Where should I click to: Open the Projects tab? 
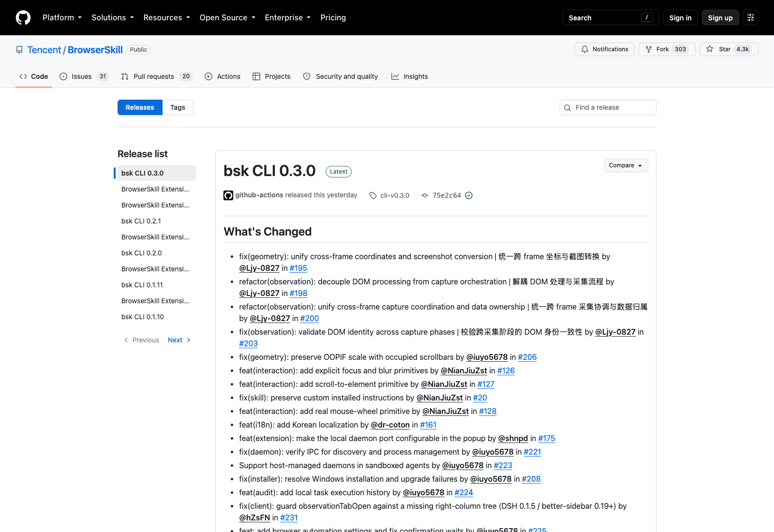[271, 76]
